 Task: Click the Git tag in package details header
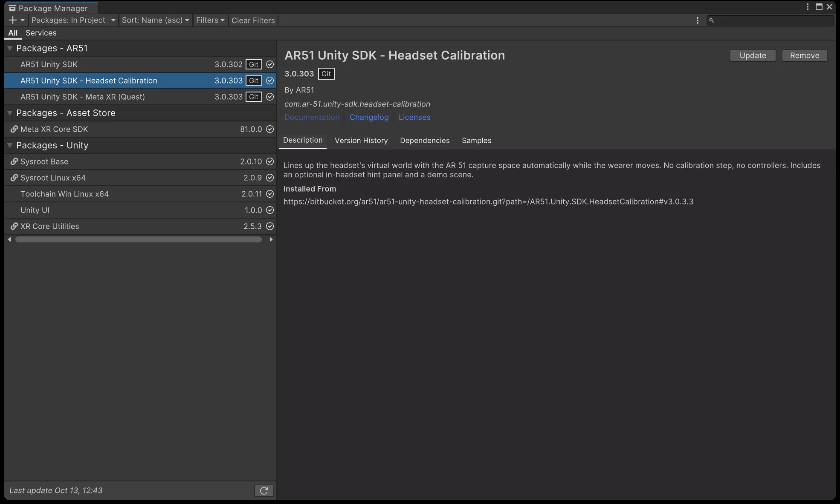pos(326,74)
